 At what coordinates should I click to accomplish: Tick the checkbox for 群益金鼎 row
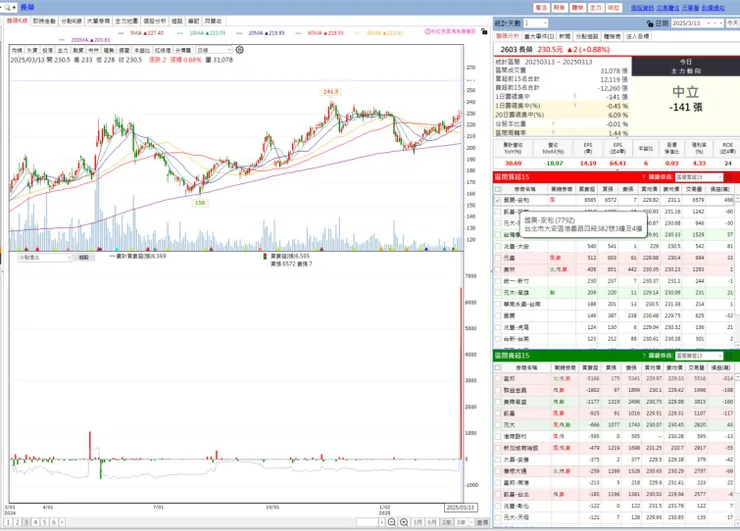(497, 390)
